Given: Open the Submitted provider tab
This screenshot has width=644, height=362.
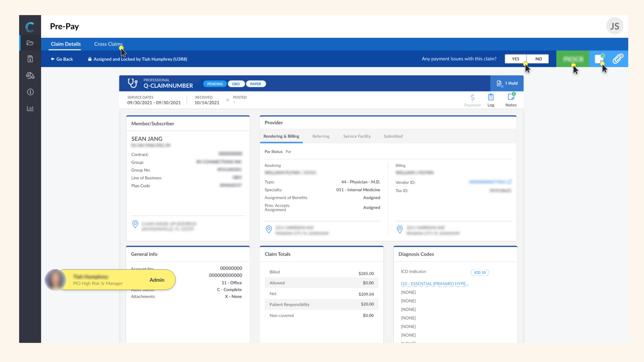Looking at the screenshot, I should [393, 136].
